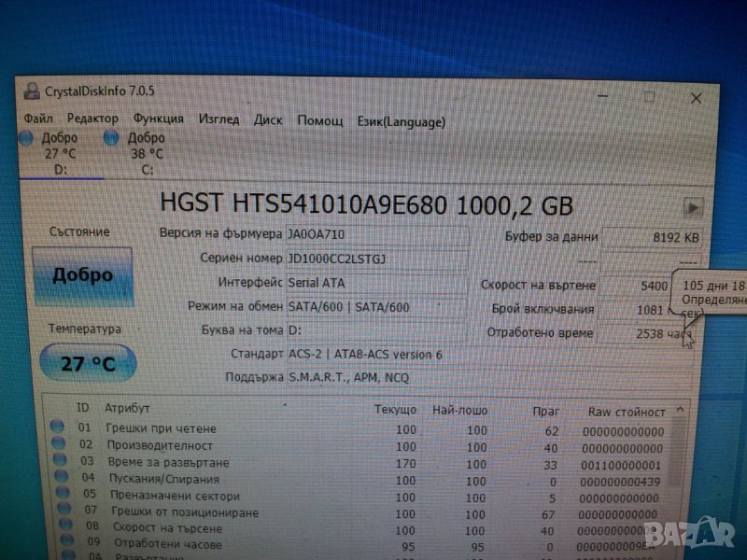
Task: Click the CrystalDiskInfo title bar app icon
Action: click(x=31, y=91)
